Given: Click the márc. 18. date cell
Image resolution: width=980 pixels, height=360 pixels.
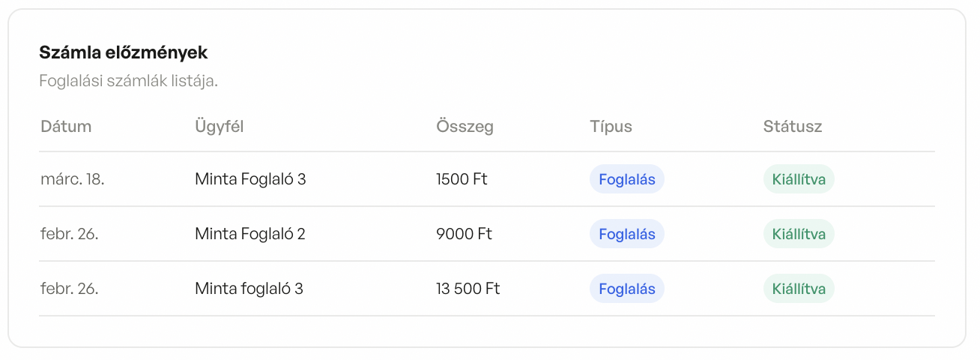Looking at the screenshot, I should (x=72, y=179).
